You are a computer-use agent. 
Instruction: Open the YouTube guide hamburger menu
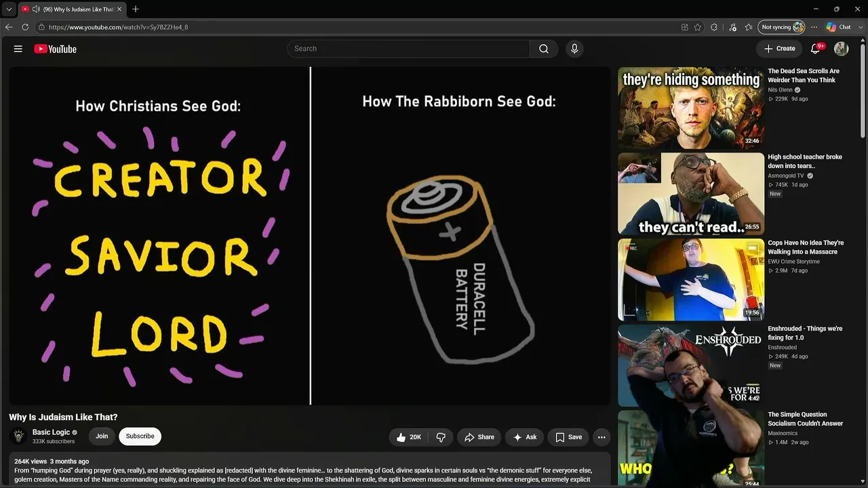tap(18, 49)
